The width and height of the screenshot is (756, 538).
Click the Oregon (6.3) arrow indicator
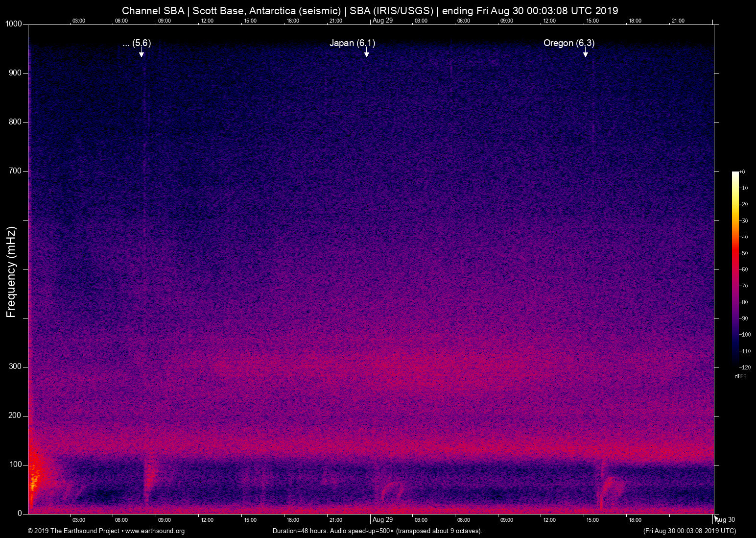point(586,54)
